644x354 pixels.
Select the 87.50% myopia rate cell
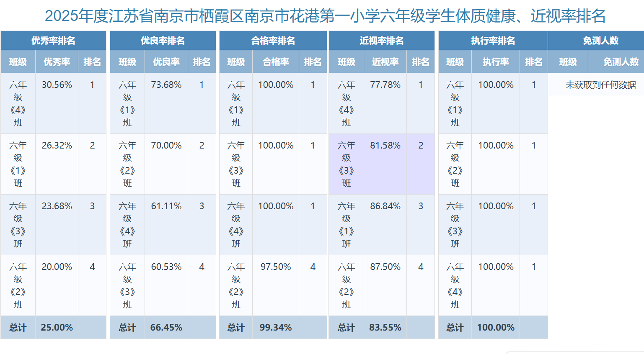(385, 267)
